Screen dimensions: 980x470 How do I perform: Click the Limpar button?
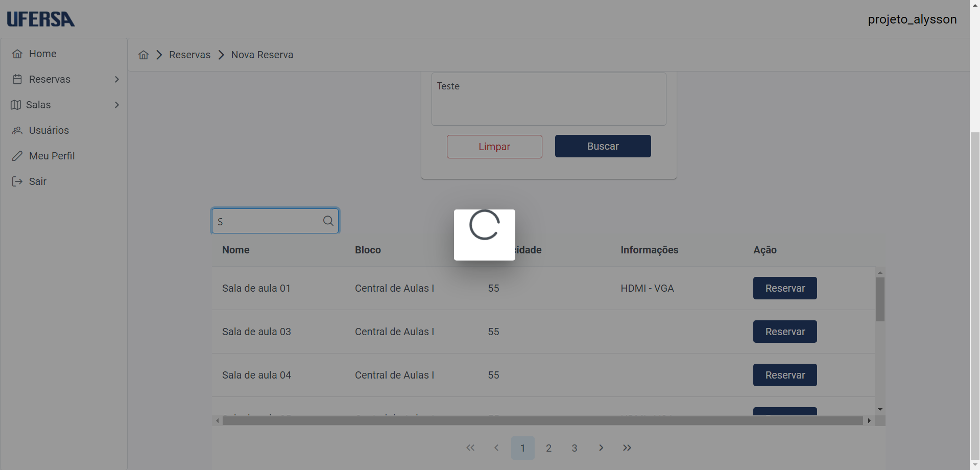[x=494, y=147]
